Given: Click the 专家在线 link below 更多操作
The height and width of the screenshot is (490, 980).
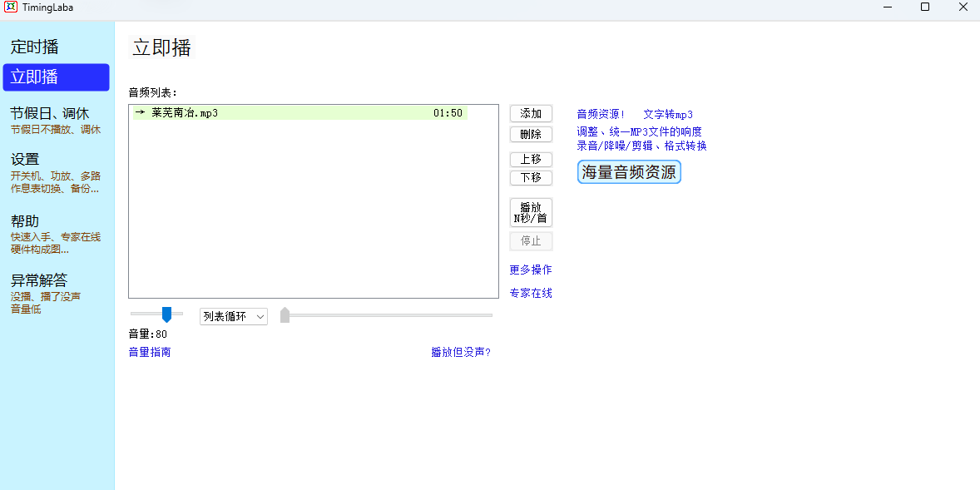Looking at the screenshot, I should coord(531,293).
